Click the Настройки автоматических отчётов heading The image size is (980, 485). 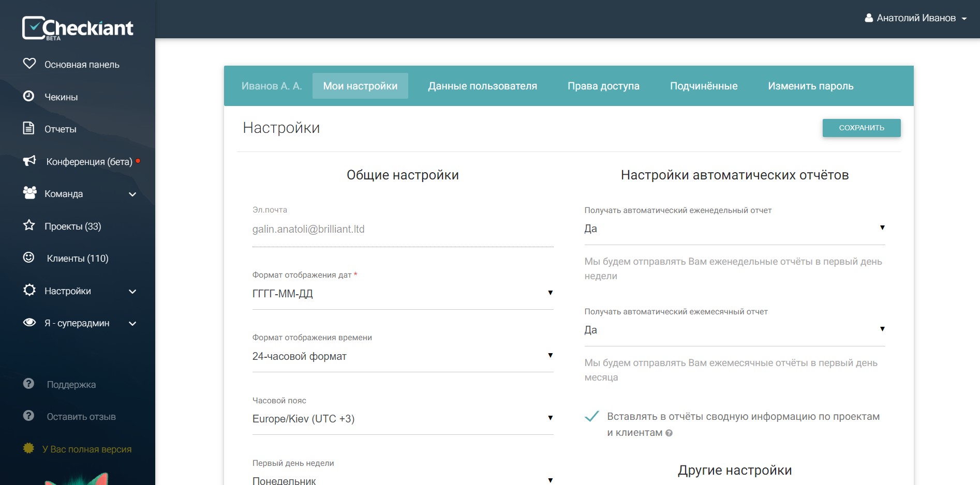pos(735,175)
